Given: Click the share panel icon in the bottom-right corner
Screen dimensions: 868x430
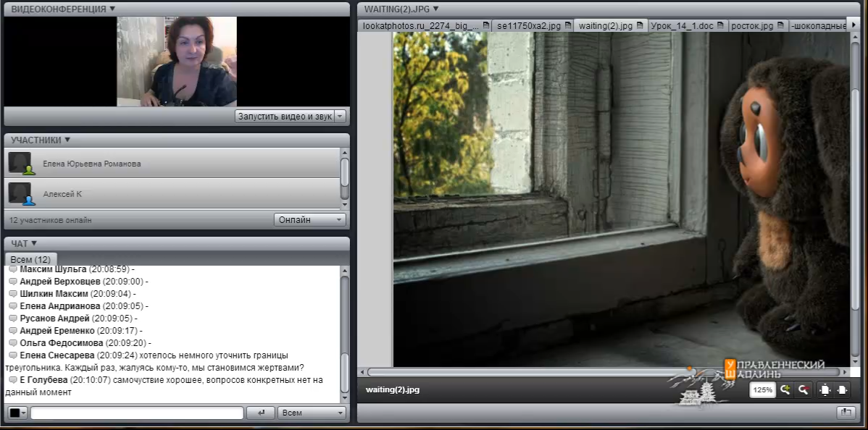Looking at the screenshot, I should 846,412.
